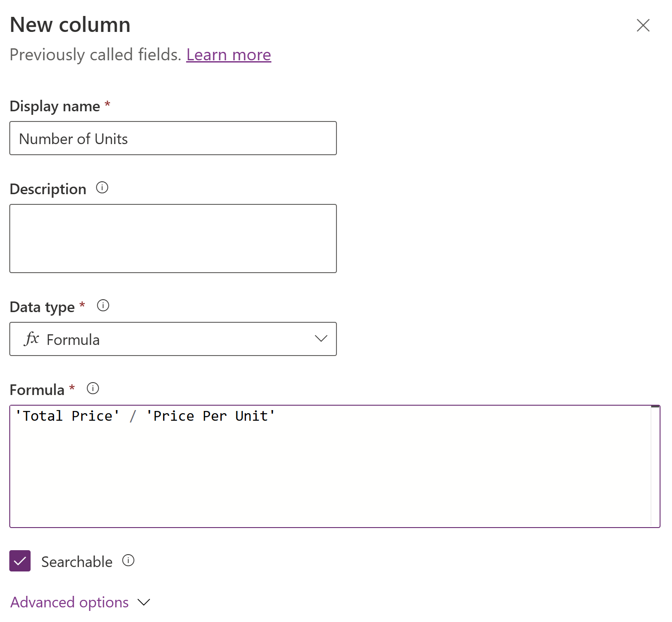Click the Searchable info icon
Image resolution: width=672 pixels, height=622 pixels.
[128, 561]
